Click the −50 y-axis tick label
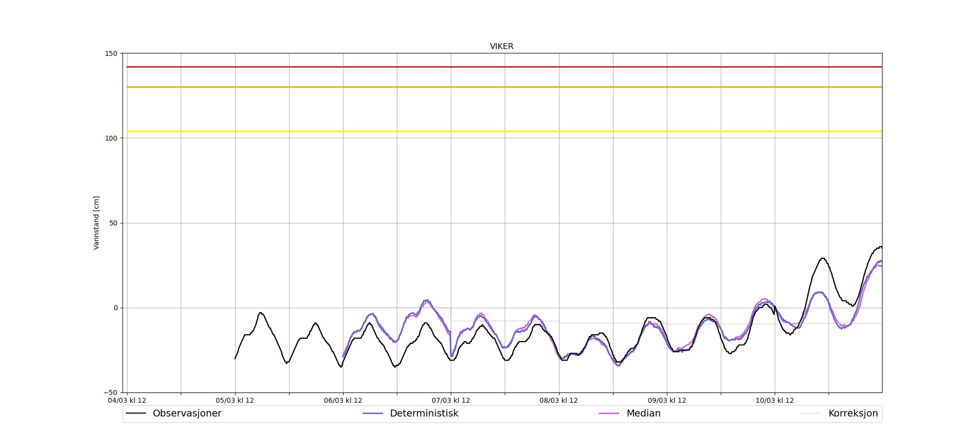Image resolution: width=980 pixels, height=441 pixels. [x=111, y=392]
